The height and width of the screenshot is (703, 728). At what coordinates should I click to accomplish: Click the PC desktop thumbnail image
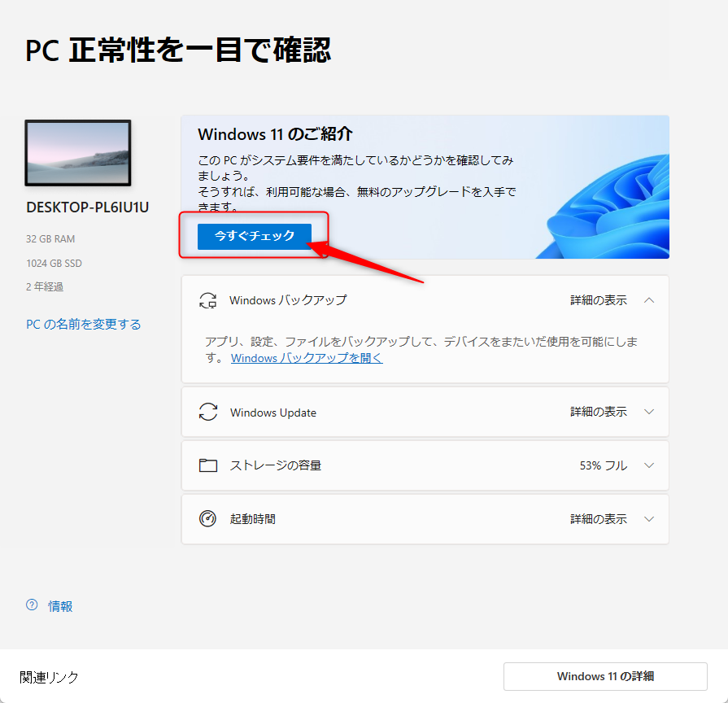tap(78, 153)
